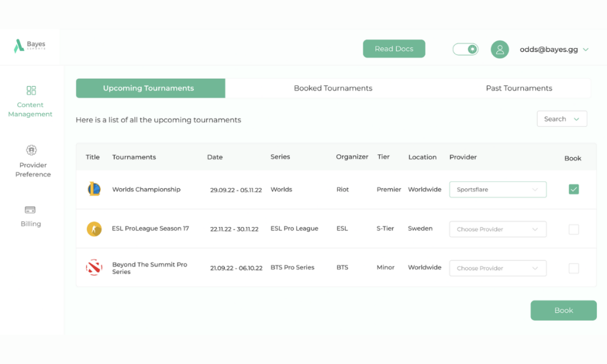Click the Riot organizer cell
This screenshot has height=364, width=607.
(343, 189)
